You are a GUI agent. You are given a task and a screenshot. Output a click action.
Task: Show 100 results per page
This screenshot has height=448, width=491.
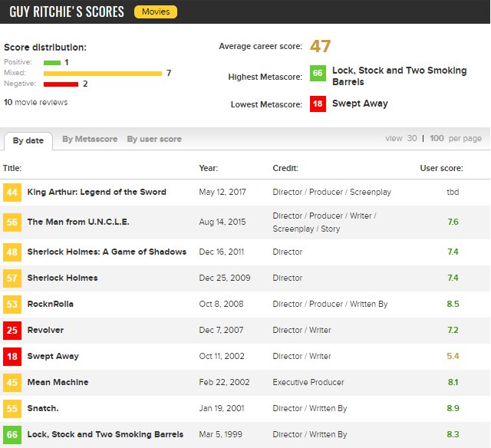pyautogui.click(x=437, y=138)
